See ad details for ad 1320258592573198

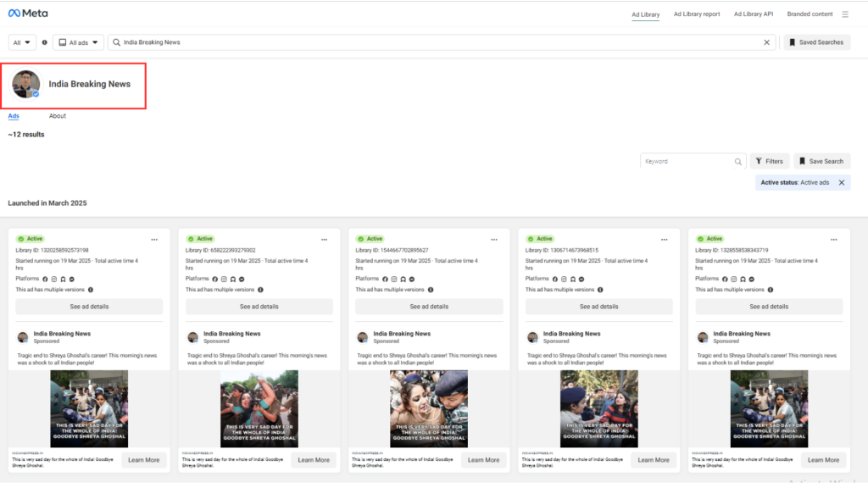89,307
